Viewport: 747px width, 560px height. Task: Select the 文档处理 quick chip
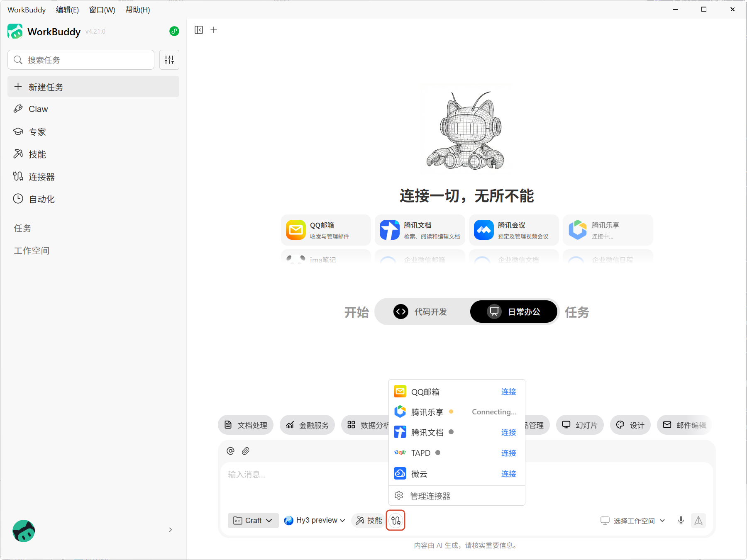[x=246, y=425]
